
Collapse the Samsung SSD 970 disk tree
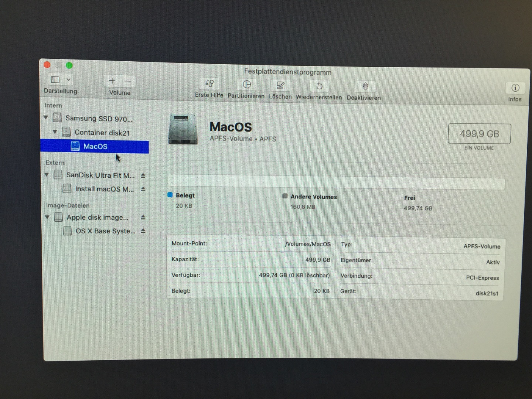[46, 117]
